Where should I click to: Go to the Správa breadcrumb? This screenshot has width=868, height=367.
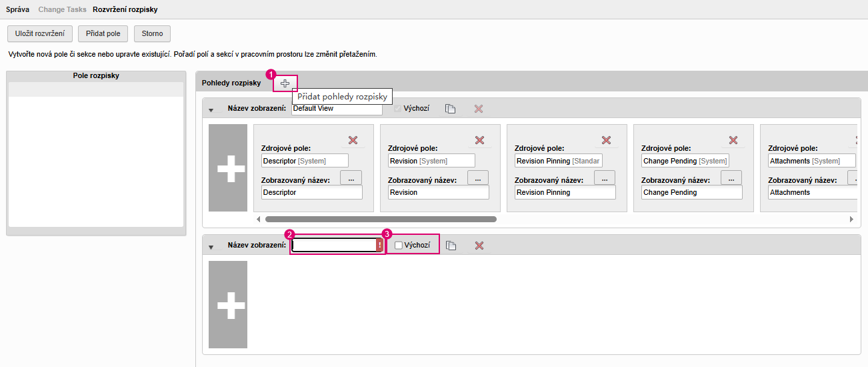click(18, 10)
